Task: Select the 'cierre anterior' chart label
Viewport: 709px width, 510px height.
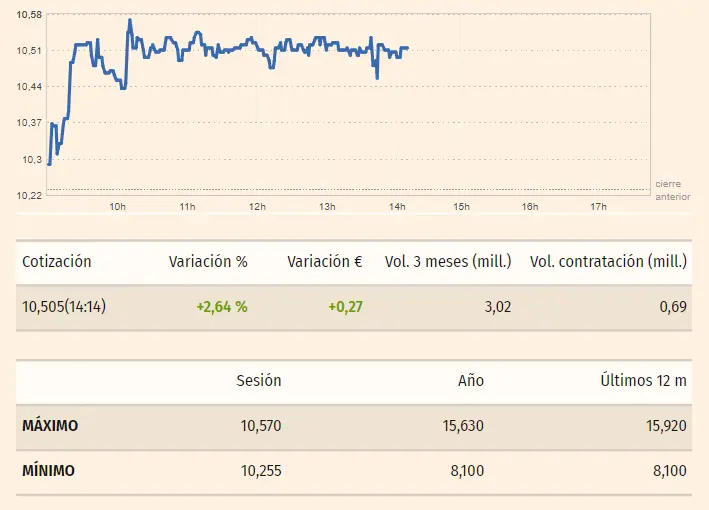Action: coord(673,191)
